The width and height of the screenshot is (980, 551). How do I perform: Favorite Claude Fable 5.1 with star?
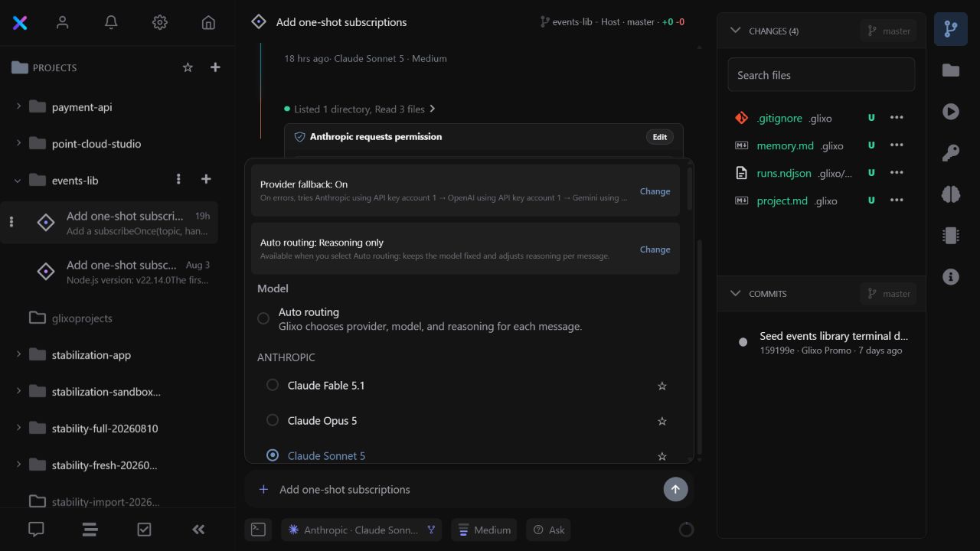pos(662,386)
